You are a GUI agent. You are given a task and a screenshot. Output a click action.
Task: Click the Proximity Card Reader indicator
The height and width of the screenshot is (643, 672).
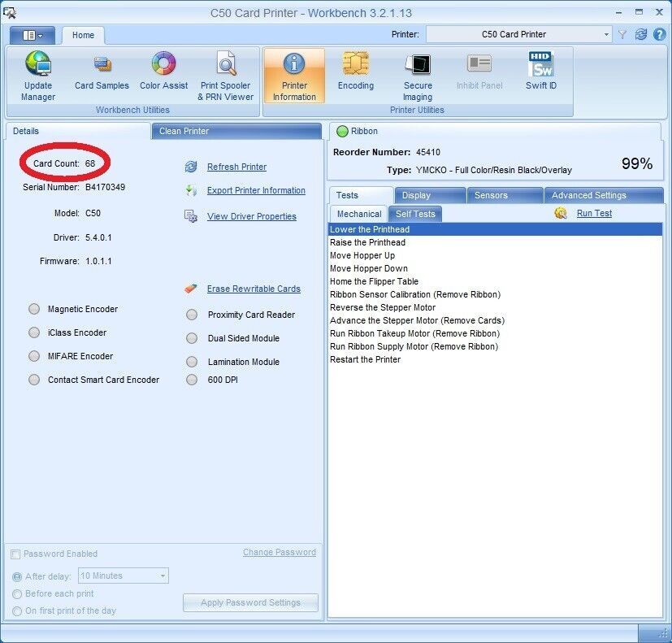click(x=192, y=315)
